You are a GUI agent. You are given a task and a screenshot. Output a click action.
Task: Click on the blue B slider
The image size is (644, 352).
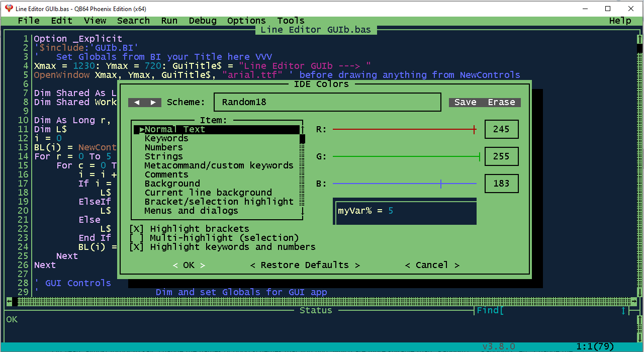pyautogui.click(x=405, y=184)
